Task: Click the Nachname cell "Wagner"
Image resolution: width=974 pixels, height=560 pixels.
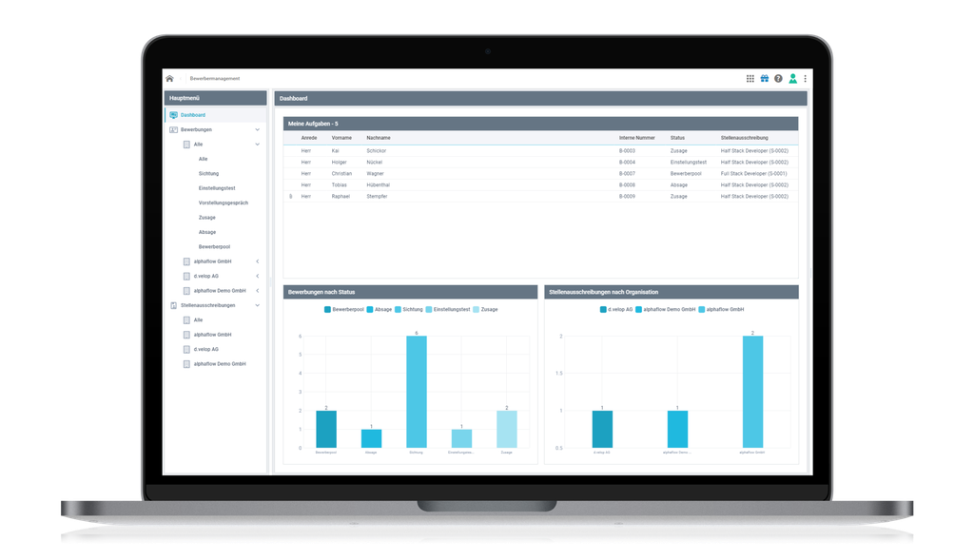Action: point(375,174)
